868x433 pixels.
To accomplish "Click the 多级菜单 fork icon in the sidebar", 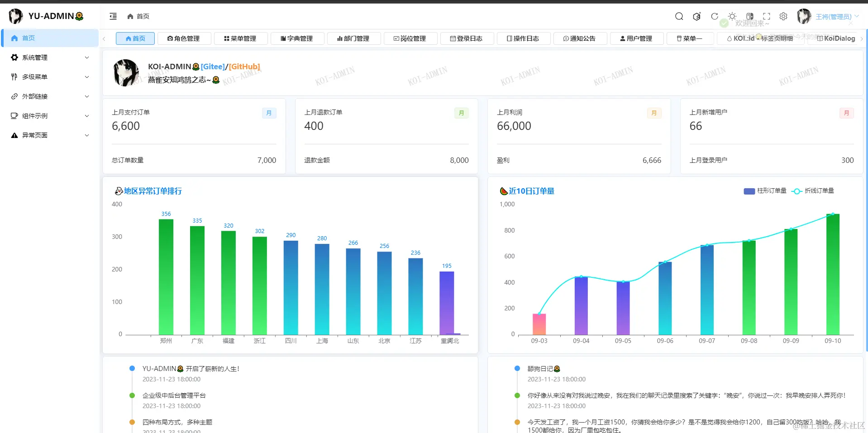I will click(14, 77).
